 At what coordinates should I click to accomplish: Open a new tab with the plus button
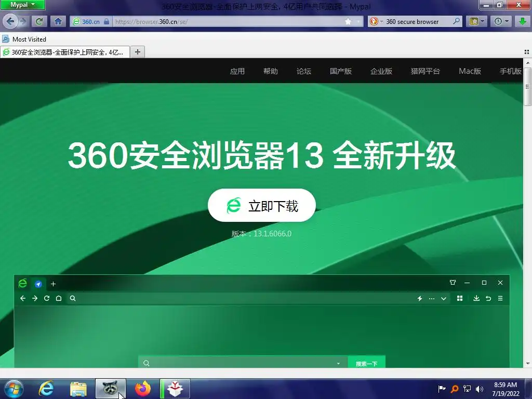tap(137, 52)
